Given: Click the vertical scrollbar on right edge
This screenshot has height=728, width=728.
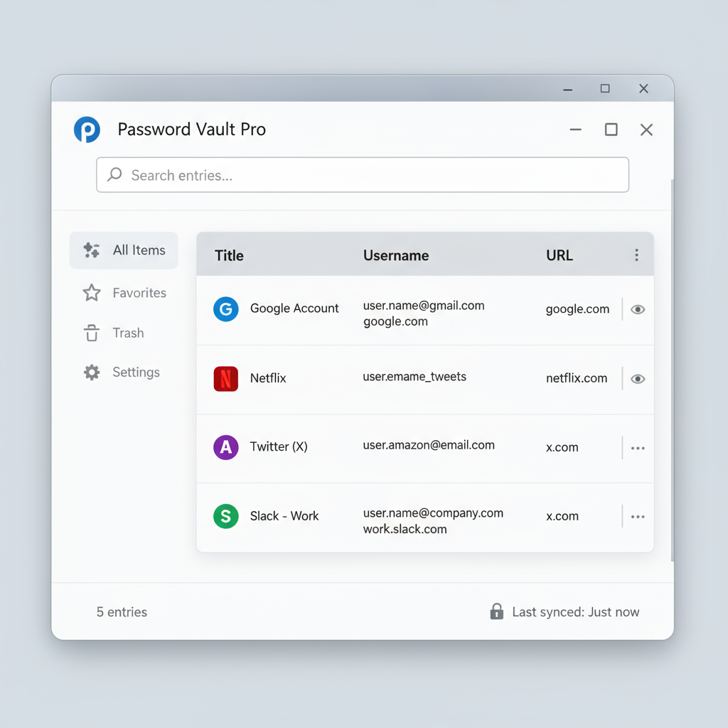Looking at the screenshot, I should pos(672,370).
